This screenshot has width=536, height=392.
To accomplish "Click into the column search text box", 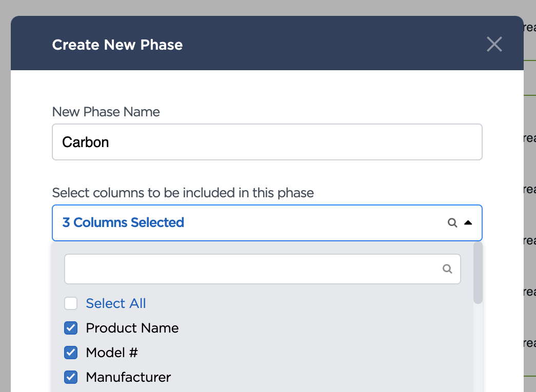I will (x=251, y=269).
